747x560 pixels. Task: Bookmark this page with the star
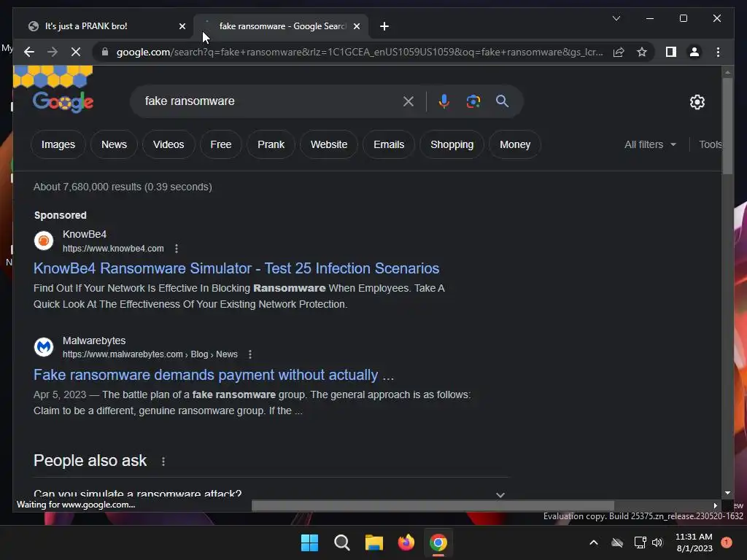[x=642, y=52]
